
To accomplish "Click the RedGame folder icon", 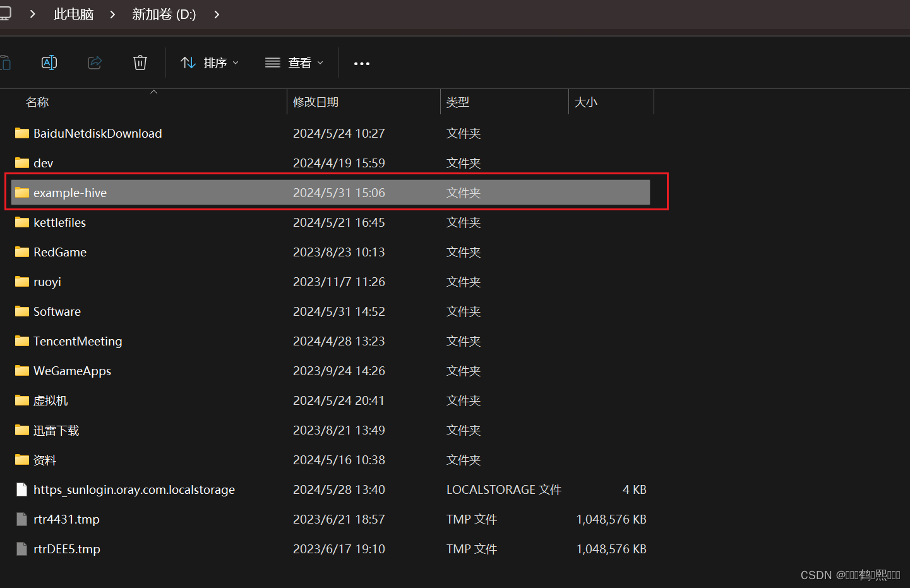I will [x=22, y=251].
